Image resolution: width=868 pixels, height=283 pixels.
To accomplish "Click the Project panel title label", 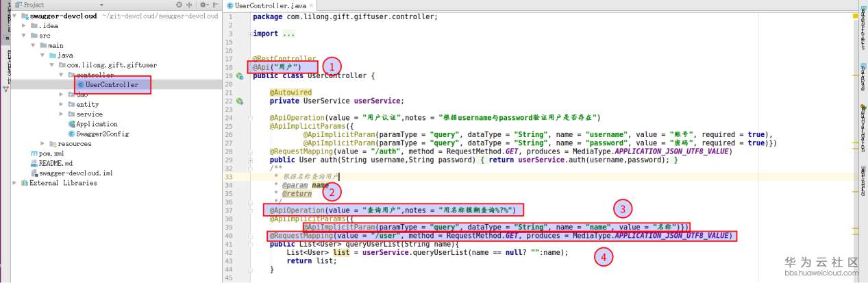I will point(34,5).
